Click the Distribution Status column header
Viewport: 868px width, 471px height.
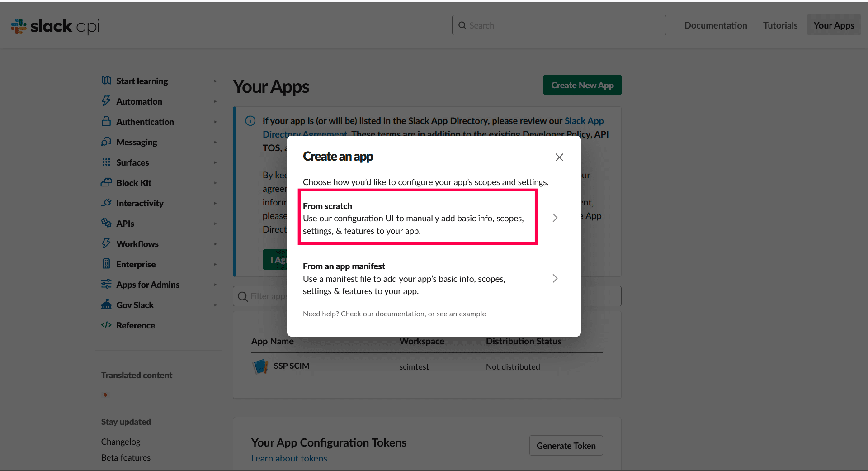click(x=524, y=341)
